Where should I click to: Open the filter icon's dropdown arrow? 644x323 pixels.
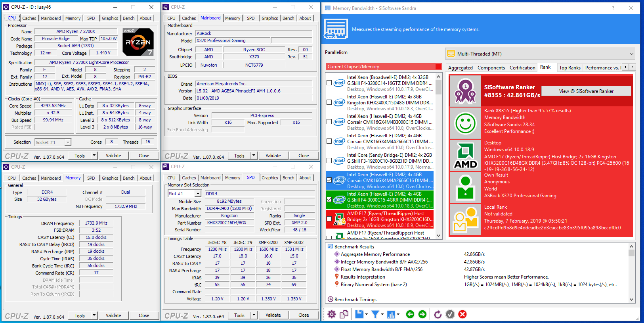pos(382,314)
